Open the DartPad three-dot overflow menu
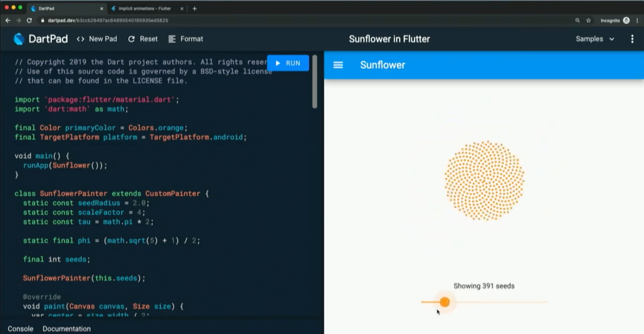This screenshot has width=644, height=334. pyautogui.click(x=632, y=39)
